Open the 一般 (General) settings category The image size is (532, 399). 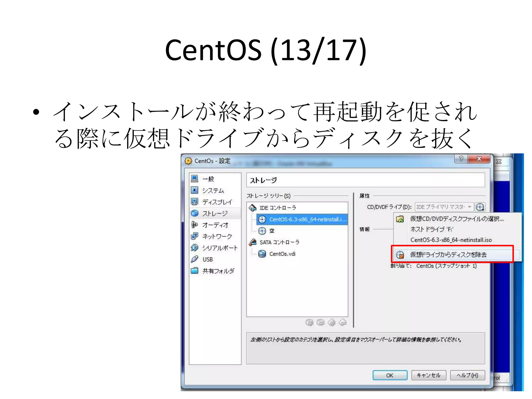click(215, 179)
